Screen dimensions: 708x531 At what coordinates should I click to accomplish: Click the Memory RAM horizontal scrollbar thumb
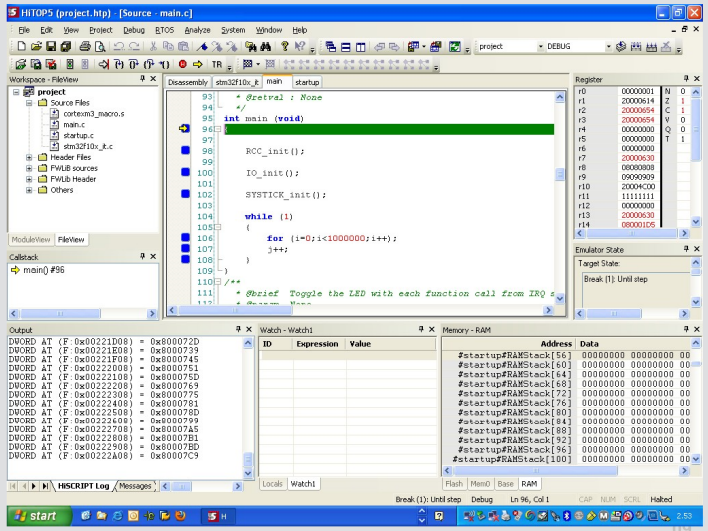(536, 470)
